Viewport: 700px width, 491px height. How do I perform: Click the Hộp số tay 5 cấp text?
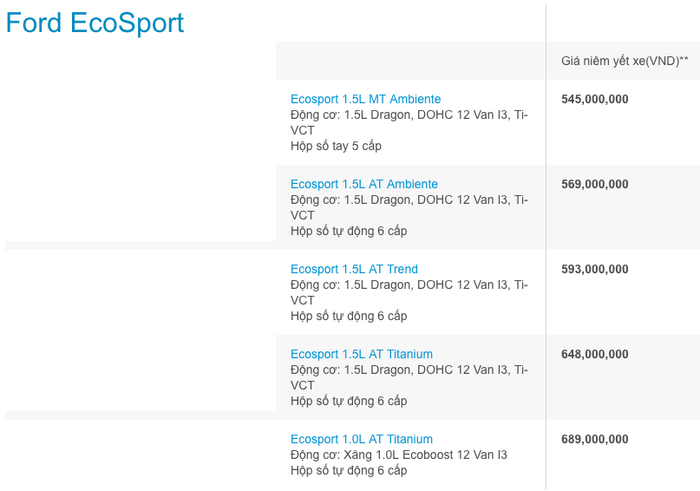(x=336, y=146)
